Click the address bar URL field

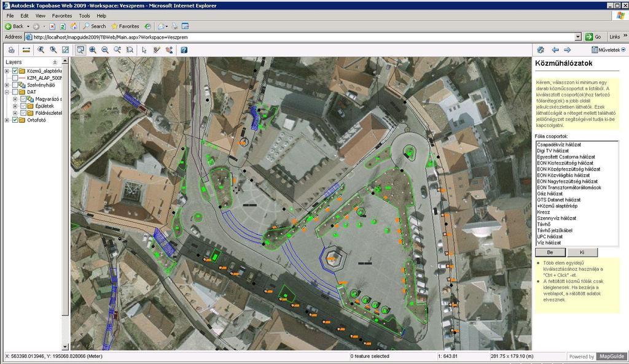(303, 37)
